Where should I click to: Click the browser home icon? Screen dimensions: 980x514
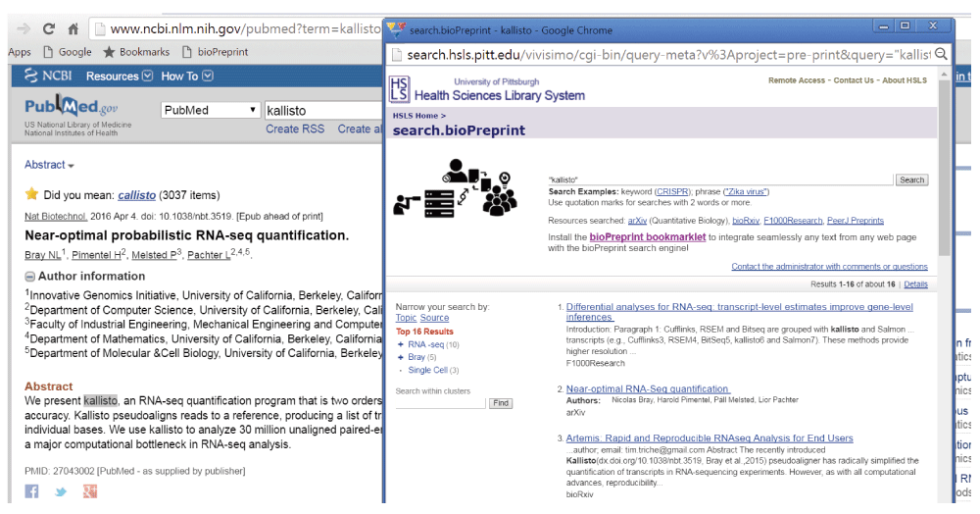(73, 29)
